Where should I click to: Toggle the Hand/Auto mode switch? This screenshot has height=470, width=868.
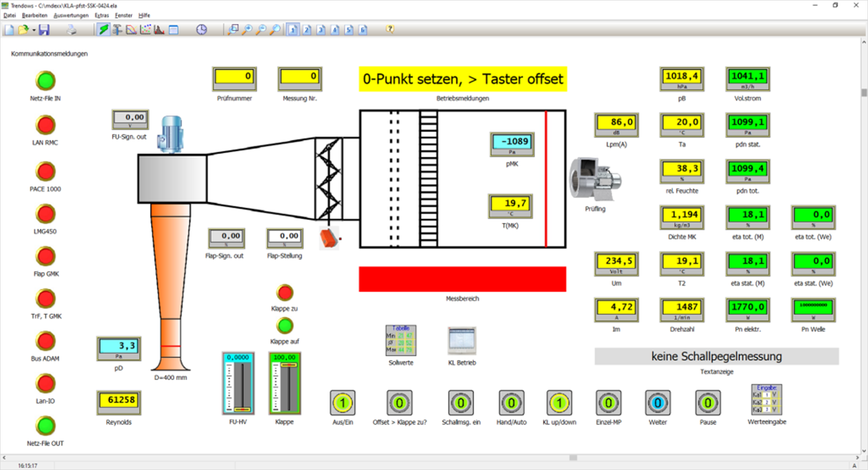click(x=511, y=403)
